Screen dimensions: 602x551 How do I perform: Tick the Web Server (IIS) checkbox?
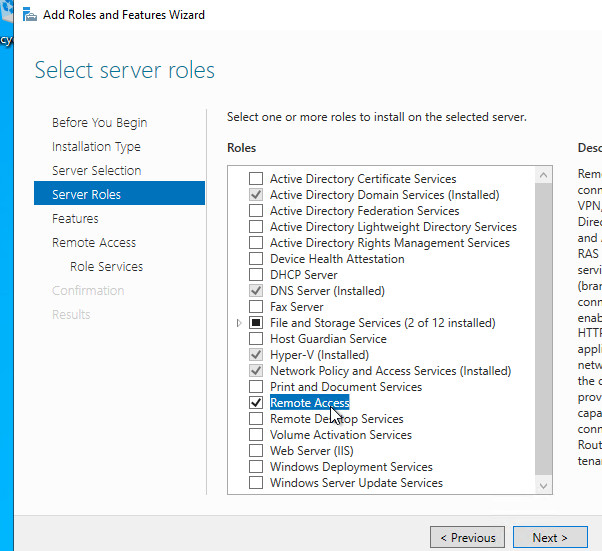256,451
